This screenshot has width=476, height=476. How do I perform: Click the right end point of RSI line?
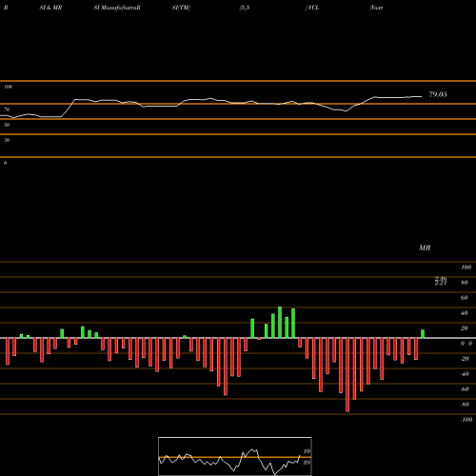point(422,96)
